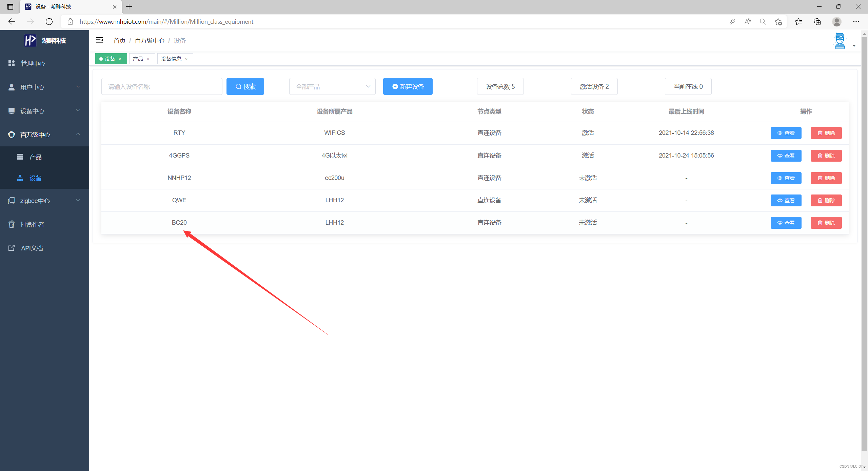
Task: Delete the NNHP12 device
Action: click(x=826, y=178)
